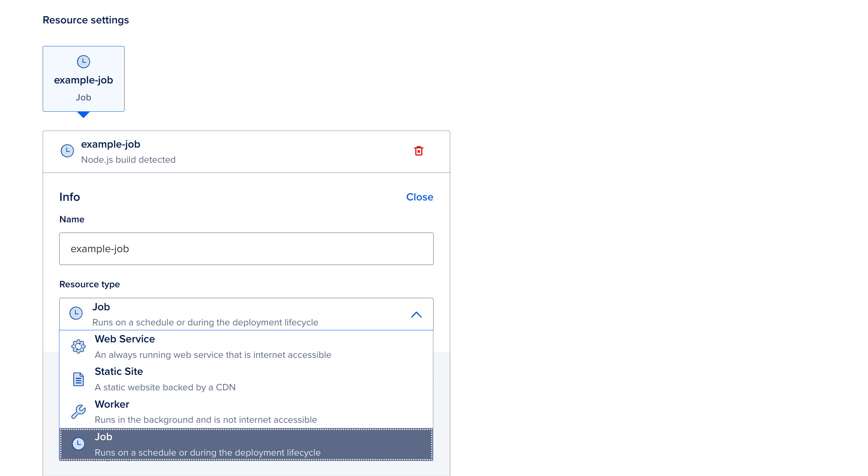Click the Job clock icon in the dropdown list
Image resolution: width=868 pixels, height=476 pixels.
[x=78, y=444]
